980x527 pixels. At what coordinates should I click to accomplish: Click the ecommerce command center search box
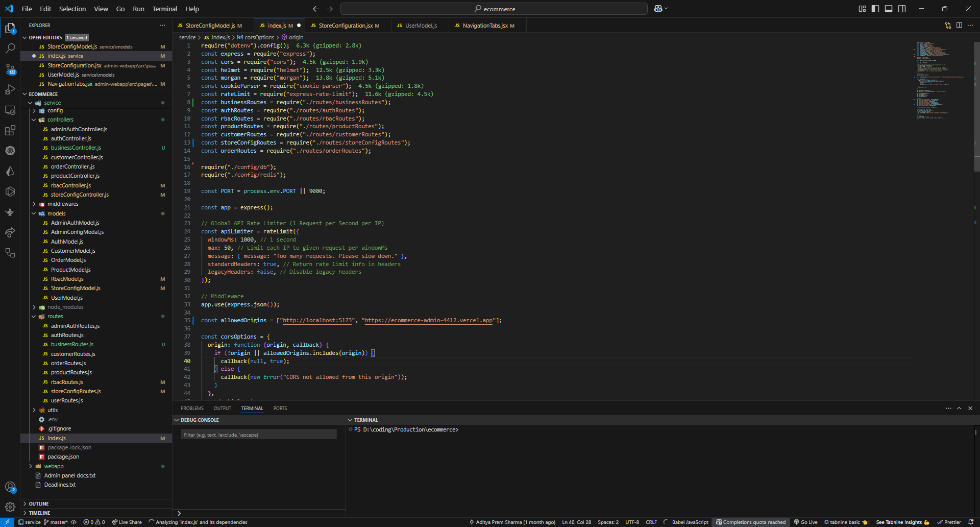click(x=494, y=9)
